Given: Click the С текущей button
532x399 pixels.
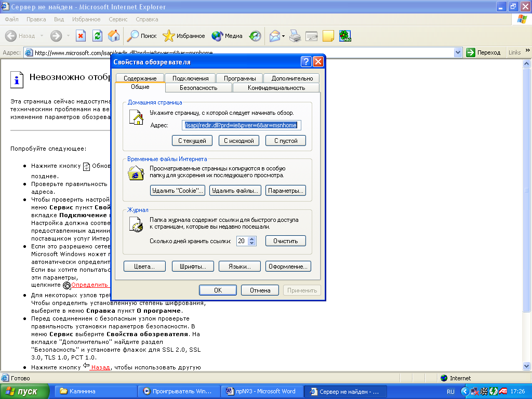Looking at the screenshot, I should (192, 141).
